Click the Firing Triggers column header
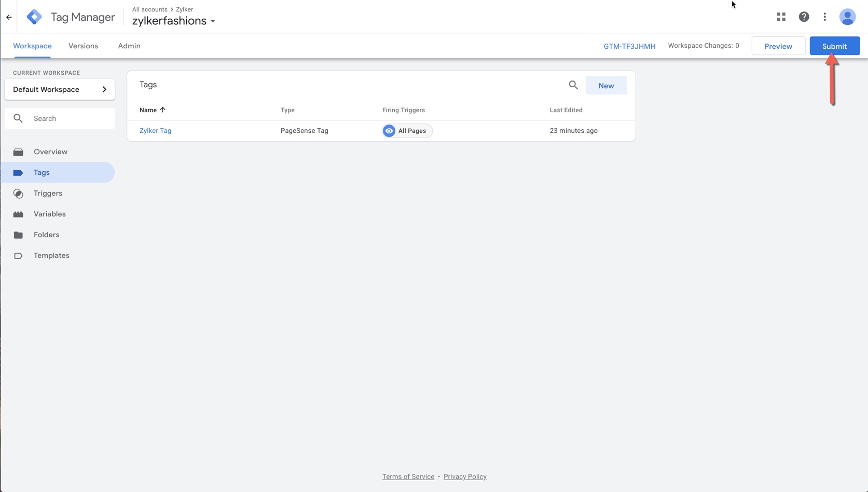This screenshot has height=492, width=868. (404, 110)
